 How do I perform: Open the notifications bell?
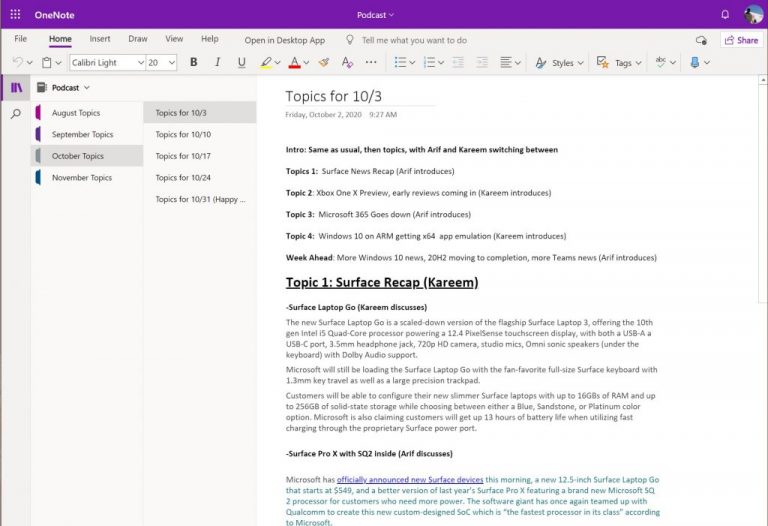(725, 15)
